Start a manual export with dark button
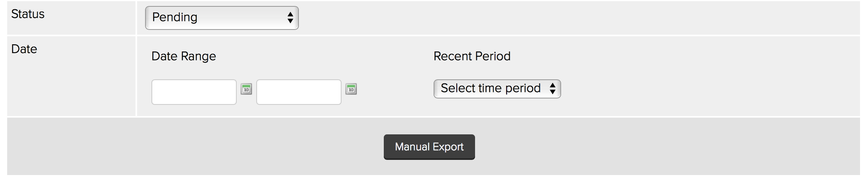The height and width of the screenshot is (185, 868). click(429, 147)
